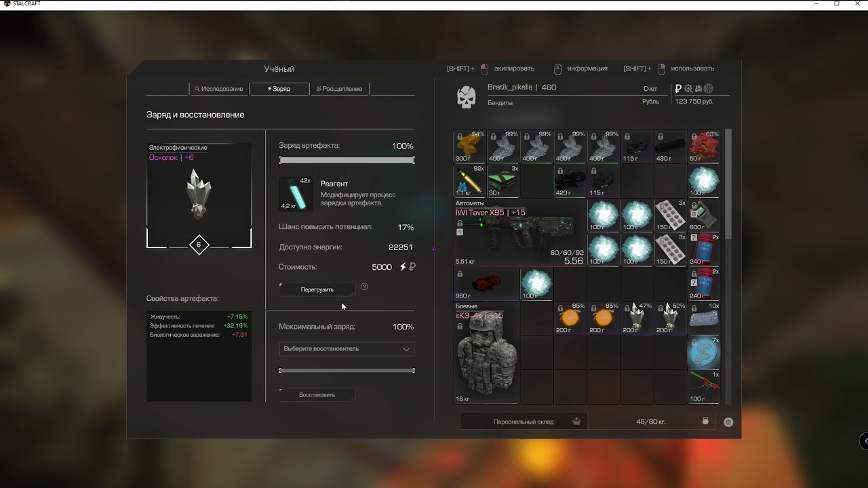
Task: Click the mouse icon beside информация
Action: tap(557, 68)
